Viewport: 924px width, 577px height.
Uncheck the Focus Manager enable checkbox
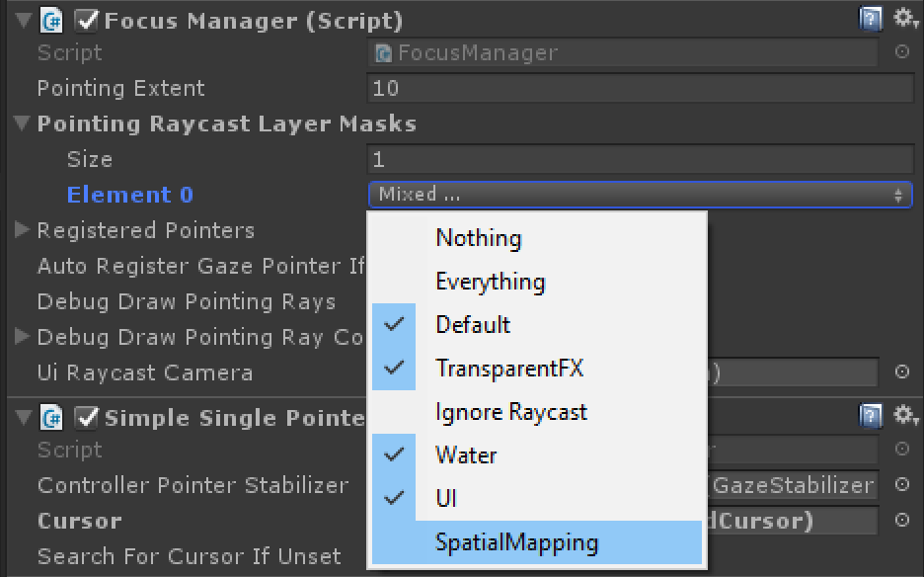coord(87,19)
